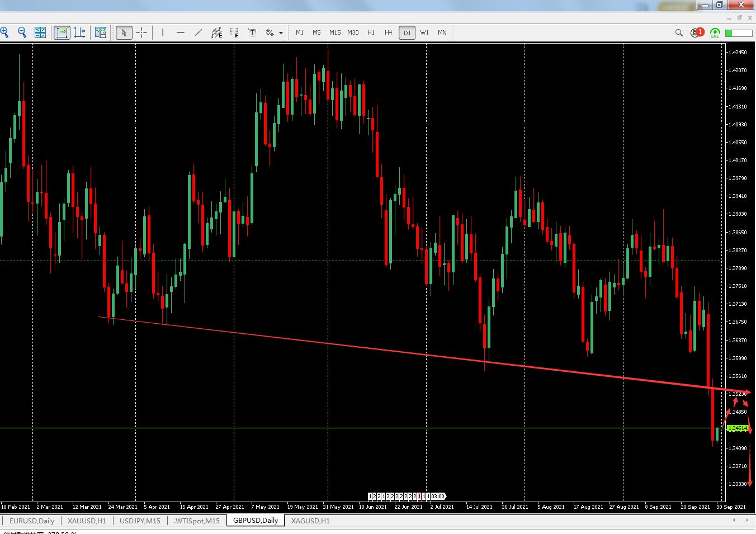Restore the inner chart window

(739, 18)
